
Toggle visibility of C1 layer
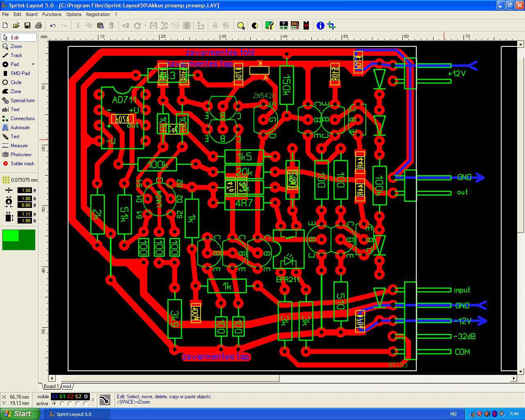pyautogui.click(x=55, y=397)
